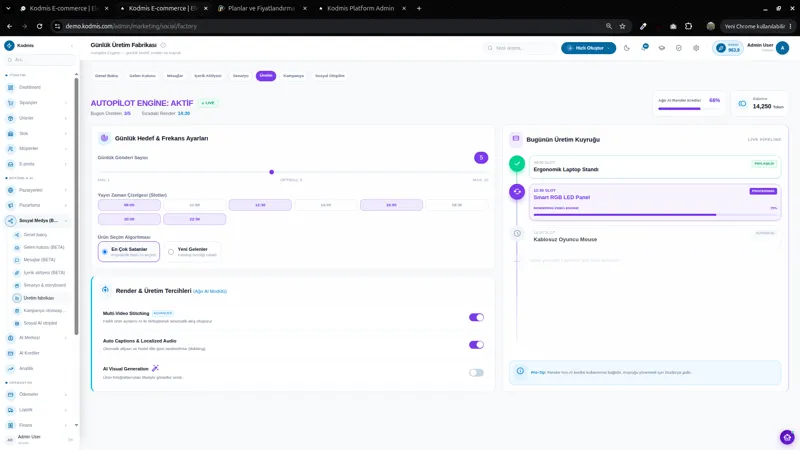
Task: Expand the Ürünler submenu chevron
Action: click(66, 118)
